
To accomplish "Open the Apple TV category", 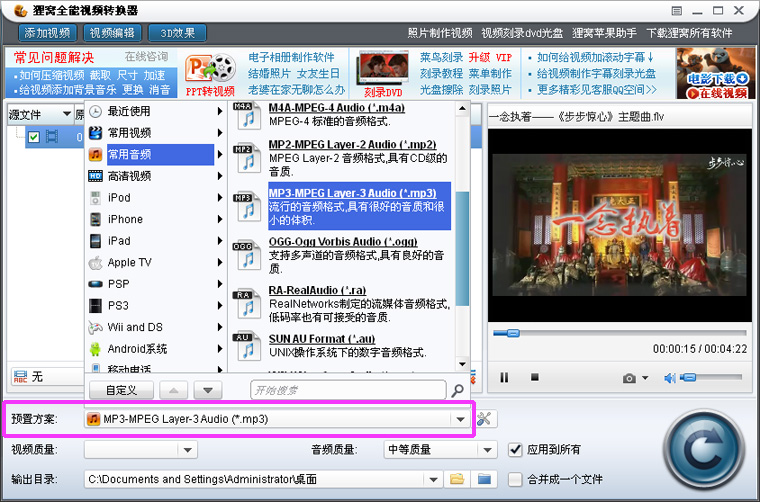I will pyautogui.click(x=155, y=263).
